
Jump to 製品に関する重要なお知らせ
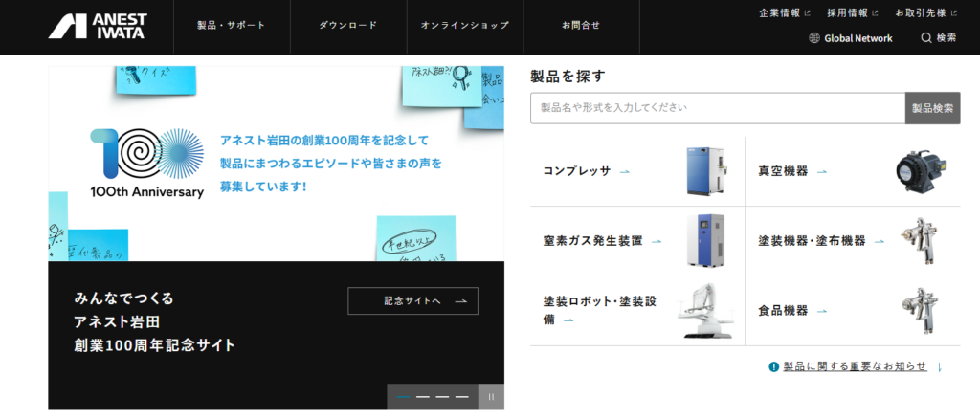855,366
